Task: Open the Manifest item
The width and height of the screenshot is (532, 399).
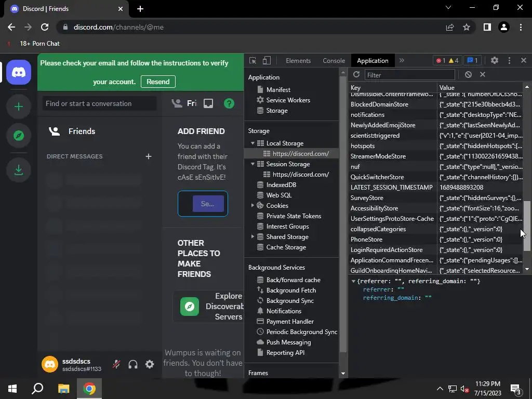Action: pyautogui.click(x=278, y=90)
